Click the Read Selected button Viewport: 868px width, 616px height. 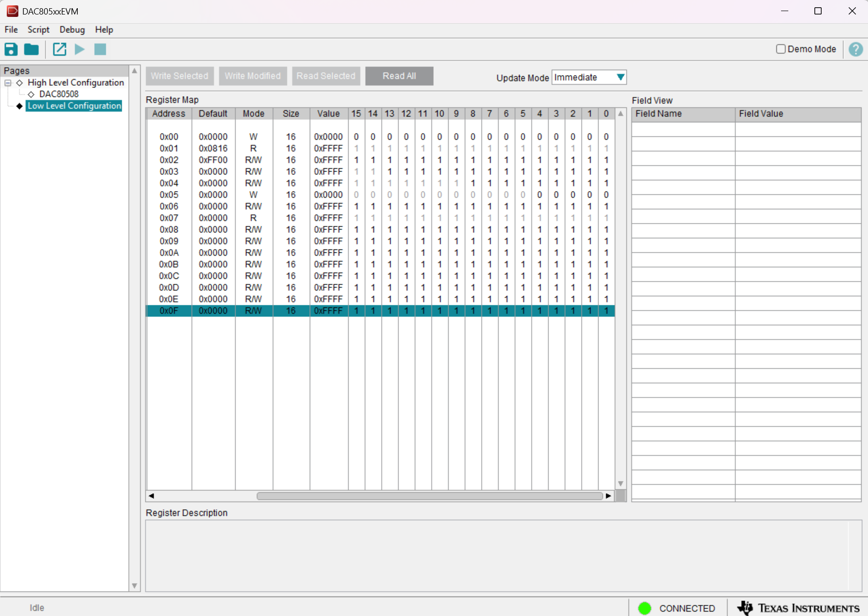(326, 76)
